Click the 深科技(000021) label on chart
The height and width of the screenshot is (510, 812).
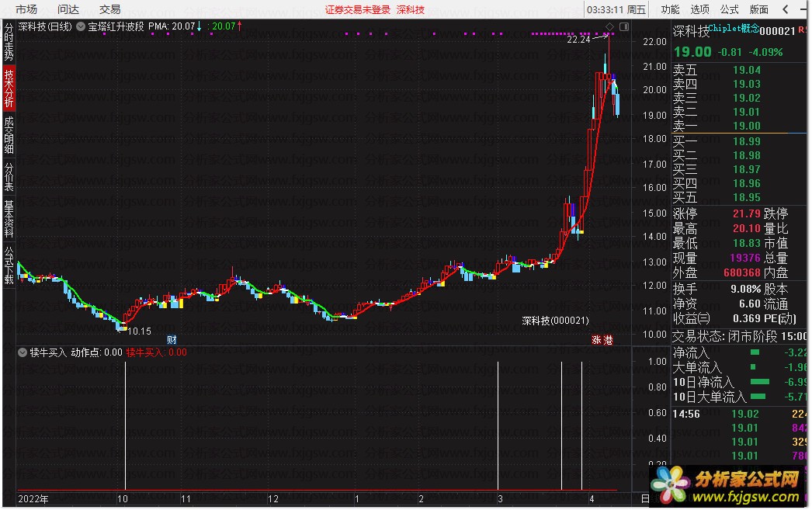tap(556, 321)
